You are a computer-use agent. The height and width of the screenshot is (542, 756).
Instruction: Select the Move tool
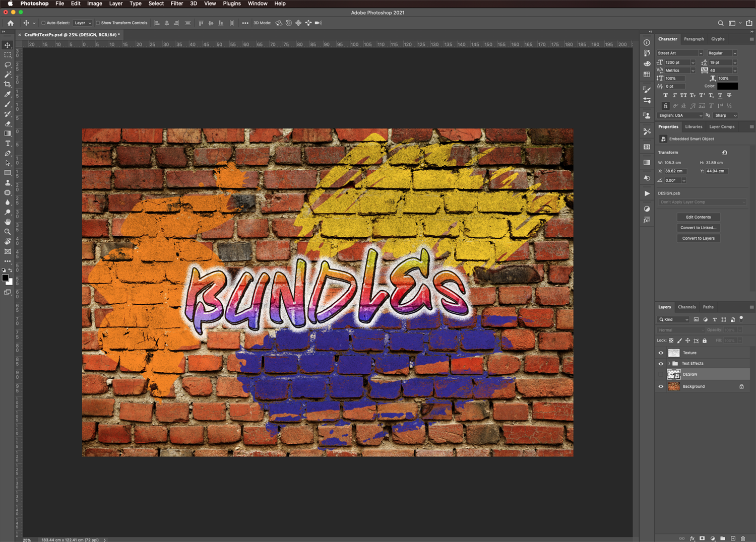(x=8, y=46)
